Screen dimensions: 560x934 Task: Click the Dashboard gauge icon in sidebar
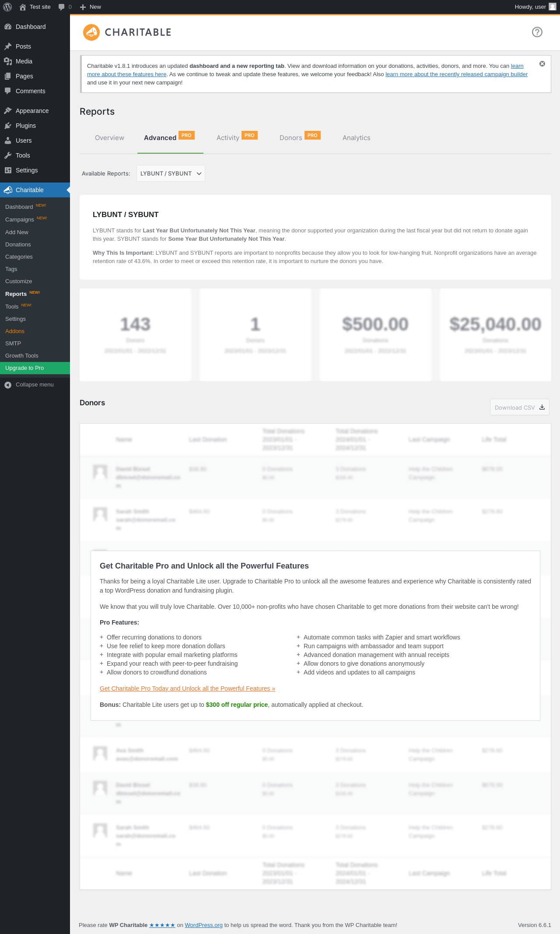tap(8, 27)
